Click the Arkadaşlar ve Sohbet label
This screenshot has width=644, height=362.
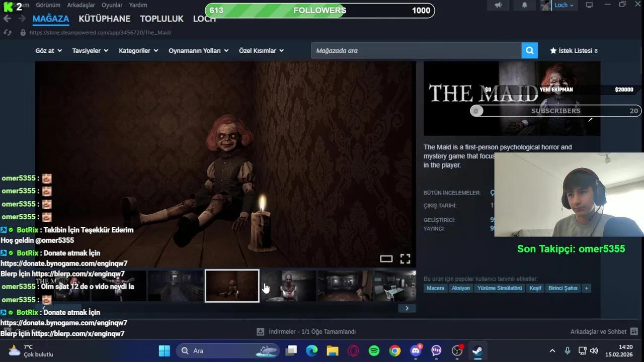point(598,332)
